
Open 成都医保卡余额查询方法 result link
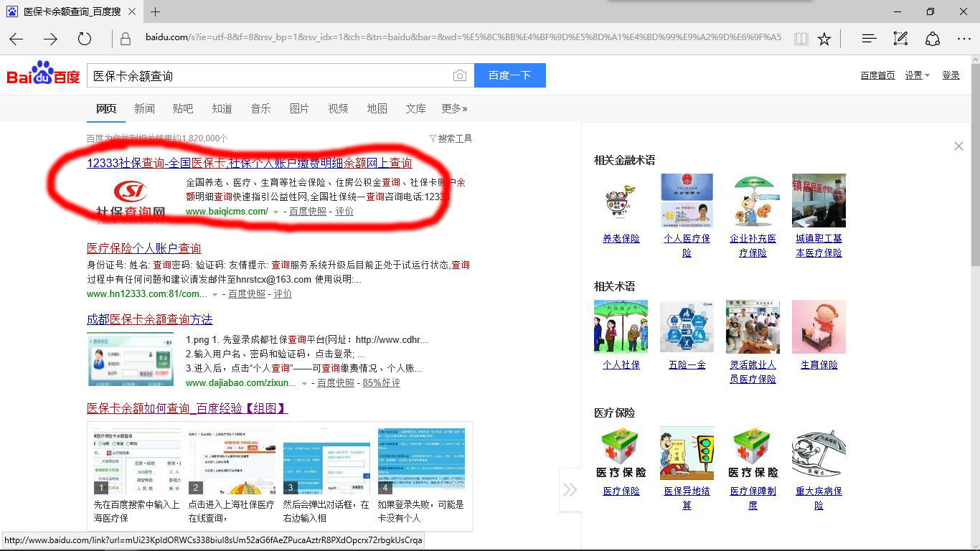pyautogui.click(x=149, y=319)
